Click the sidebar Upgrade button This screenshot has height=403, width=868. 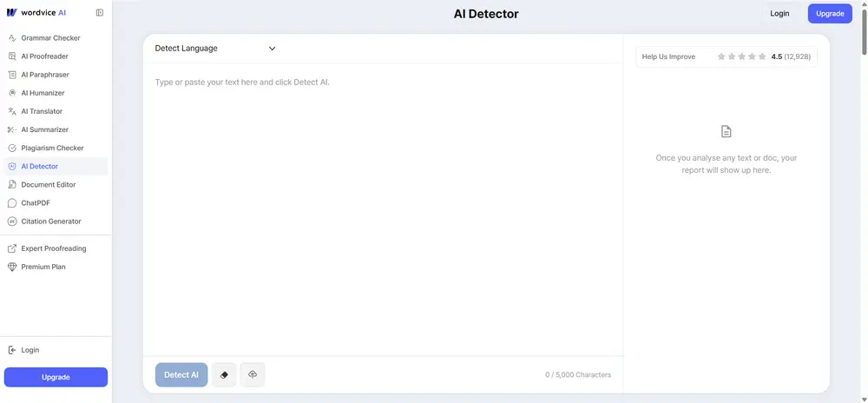pos(56,377)
